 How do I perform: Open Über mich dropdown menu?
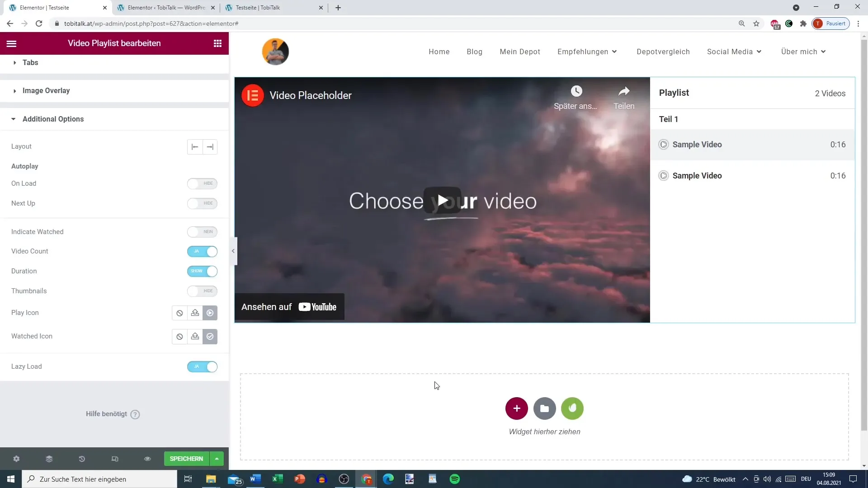coord(803,52)
